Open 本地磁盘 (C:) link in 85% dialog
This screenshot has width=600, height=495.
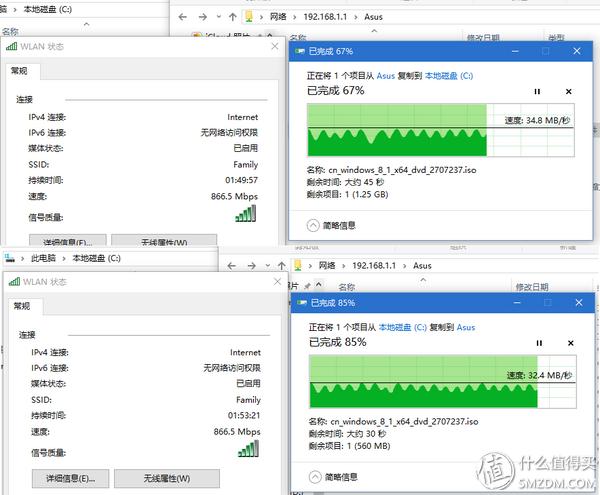[x=403, y=327]
